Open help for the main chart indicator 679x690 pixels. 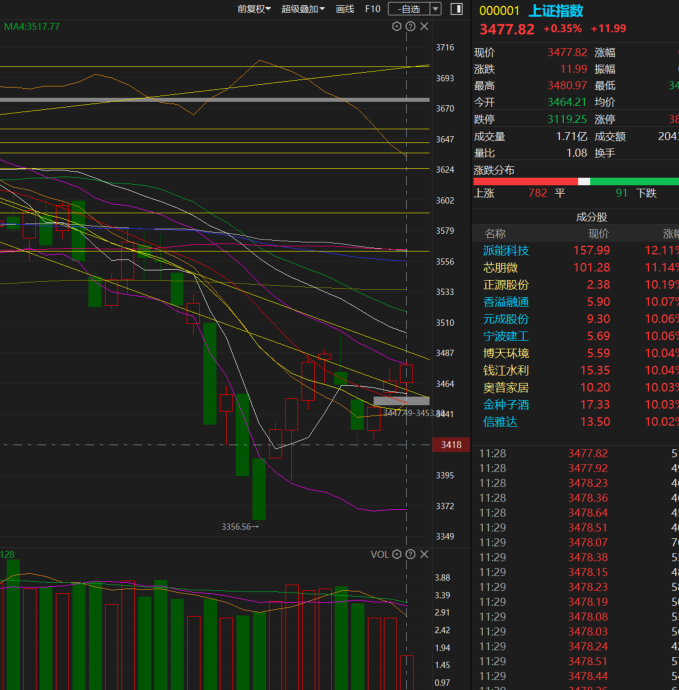point(410,26)
